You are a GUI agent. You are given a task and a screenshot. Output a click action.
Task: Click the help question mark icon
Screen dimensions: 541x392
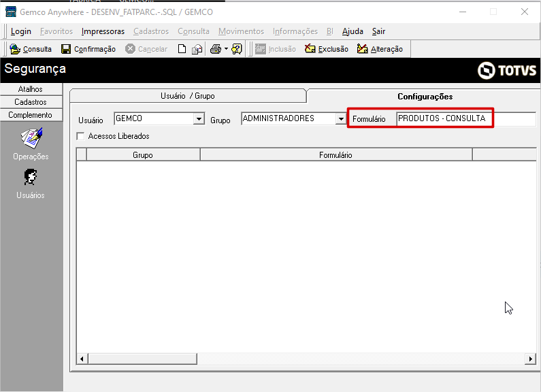[x=237, y=49]
